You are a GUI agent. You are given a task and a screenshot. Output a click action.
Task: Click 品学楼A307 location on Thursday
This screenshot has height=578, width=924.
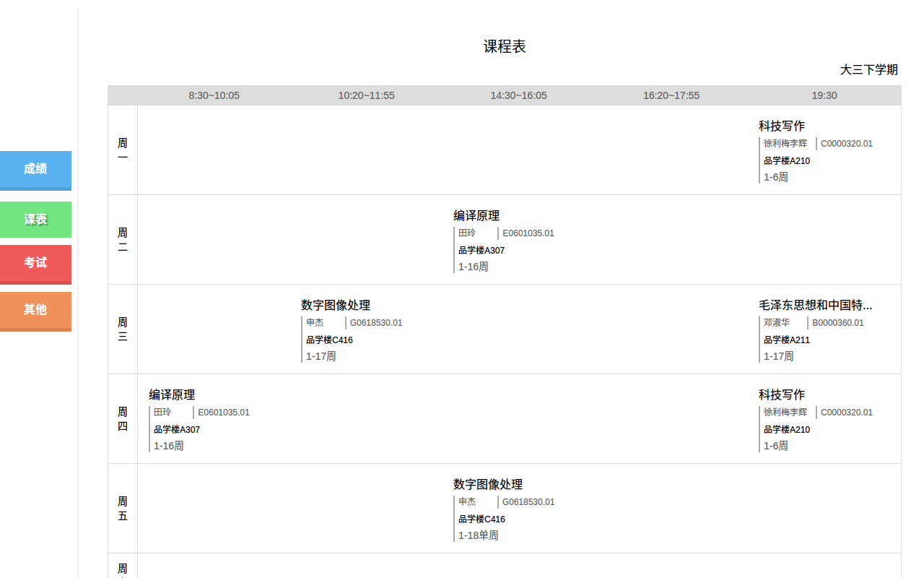pos(177,429)
